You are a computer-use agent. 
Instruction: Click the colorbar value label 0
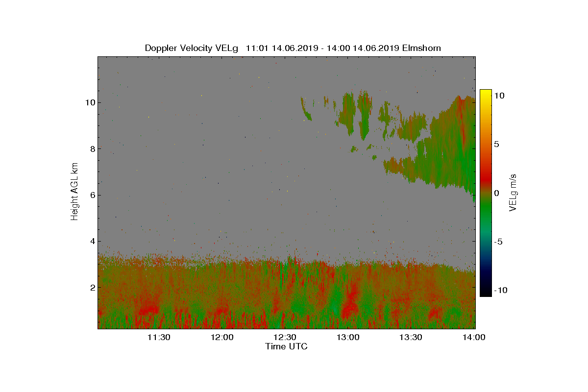pyautogui.click(x=496, y=193)
